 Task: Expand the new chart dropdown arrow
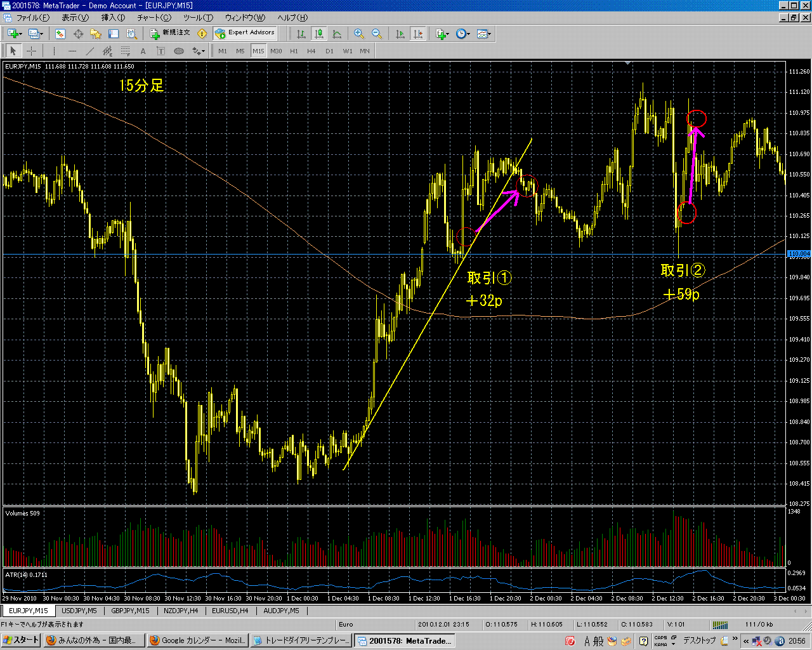pos(20,34)
